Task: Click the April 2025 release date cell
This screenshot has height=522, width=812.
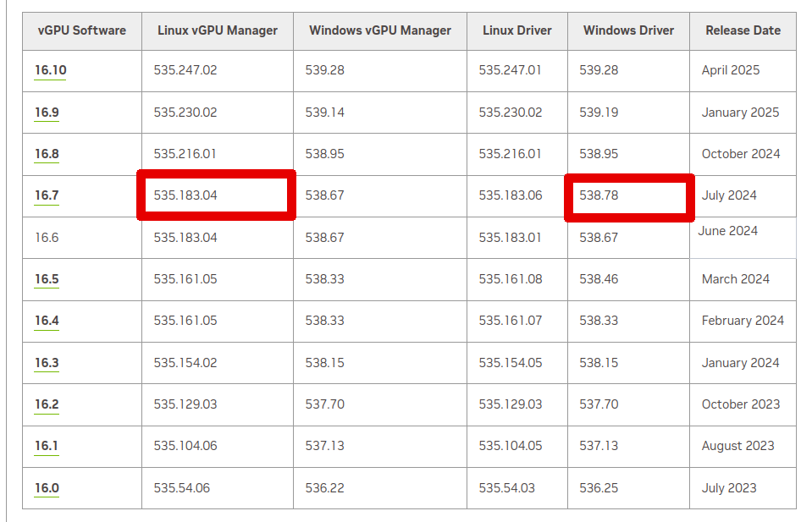Action: (731, 70)
